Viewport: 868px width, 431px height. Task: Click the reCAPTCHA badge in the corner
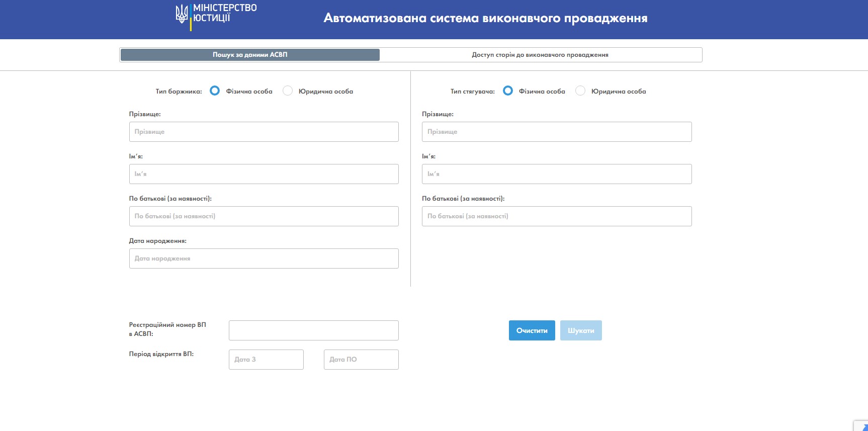click(861, 425)
